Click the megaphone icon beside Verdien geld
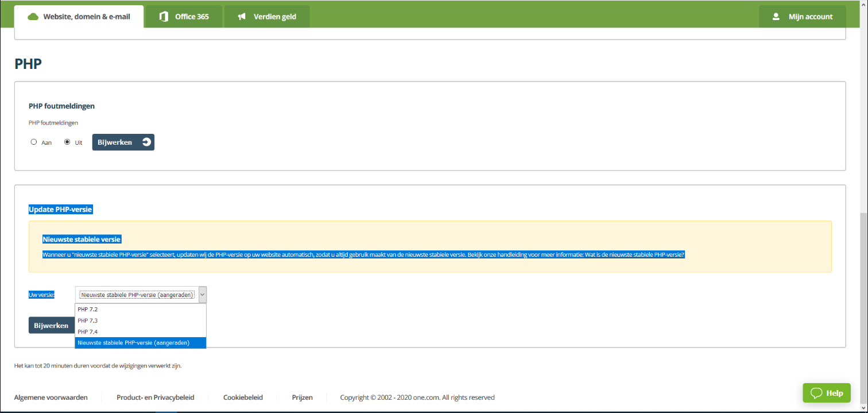Viewport: 868px width, 413px height. [x=242, y=17]
